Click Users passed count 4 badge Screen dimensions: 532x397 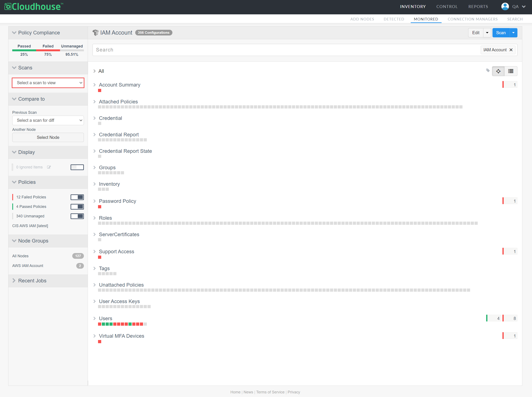[494, 318]
